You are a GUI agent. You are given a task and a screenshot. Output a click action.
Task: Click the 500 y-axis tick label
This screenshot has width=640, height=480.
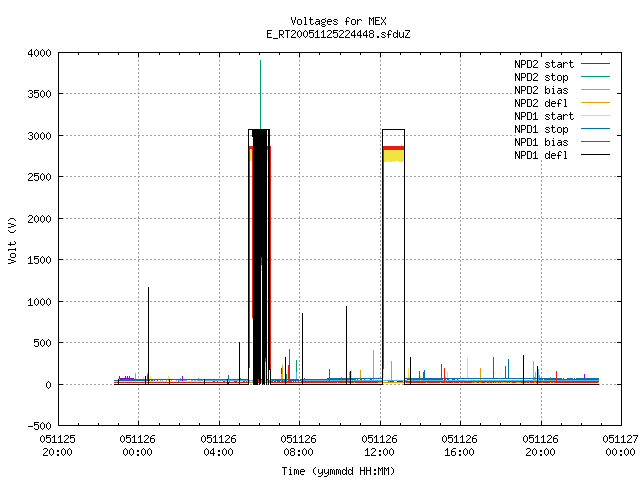point(43,343)
